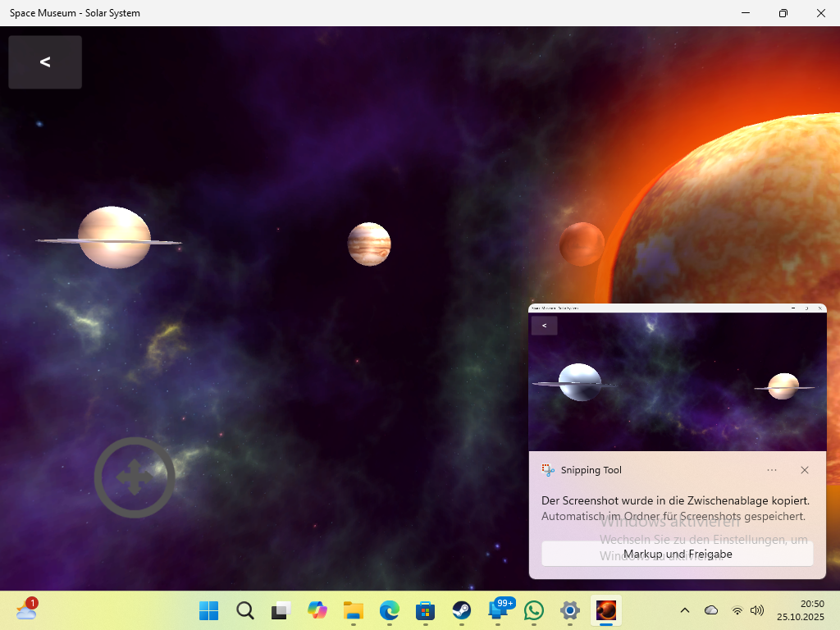
Task: Open WhatsApp from the taskbar
Action: (534, 610)
